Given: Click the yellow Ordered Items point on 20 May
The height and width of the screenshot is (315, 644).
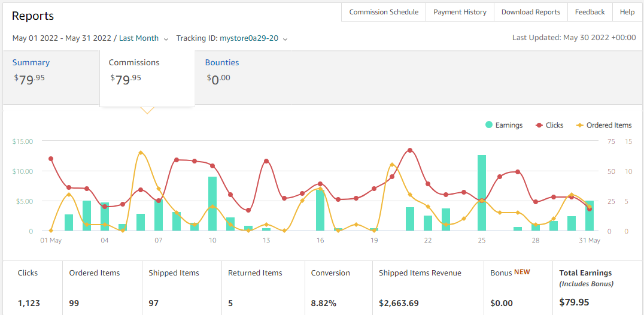Looking at the screenshot, I should [x=392, y=165].
